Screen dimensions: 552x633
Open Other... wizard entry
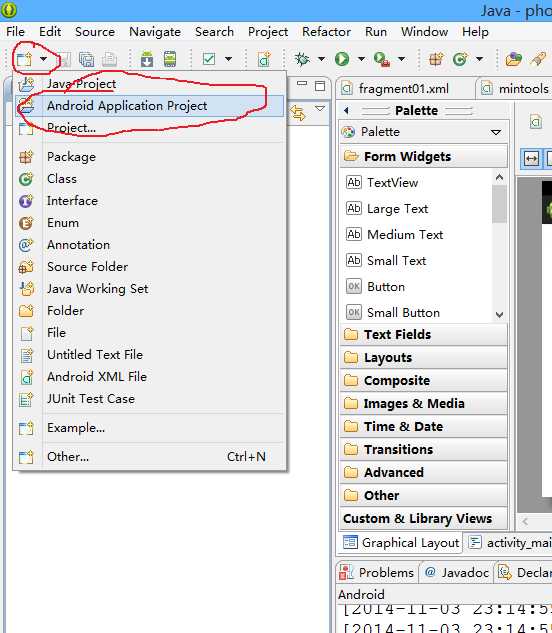150,457
